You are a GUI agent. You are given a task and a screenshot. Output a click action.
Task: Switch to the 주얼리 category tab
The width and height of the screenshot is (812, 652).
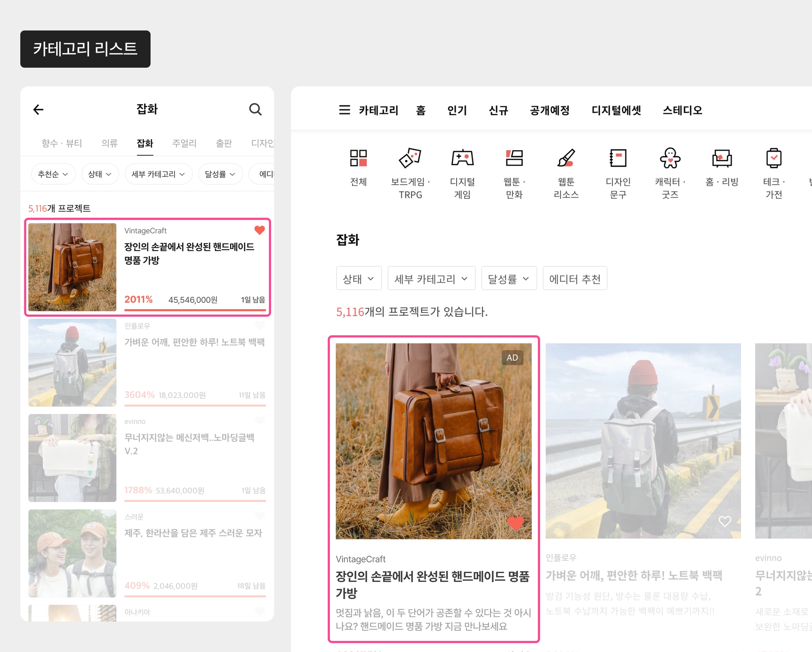(x=184, y=143)
